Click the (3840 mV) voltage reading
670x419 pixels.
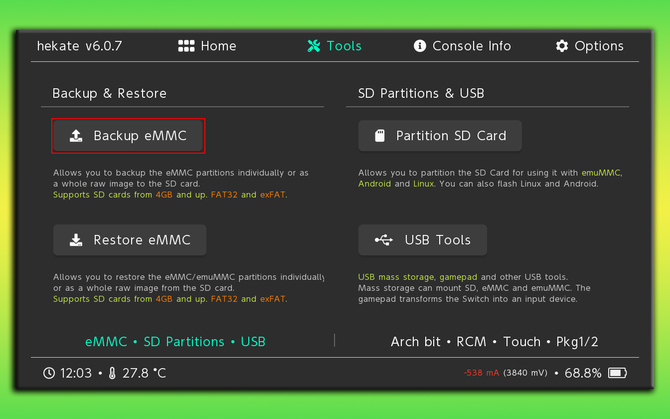pos(525,373)
